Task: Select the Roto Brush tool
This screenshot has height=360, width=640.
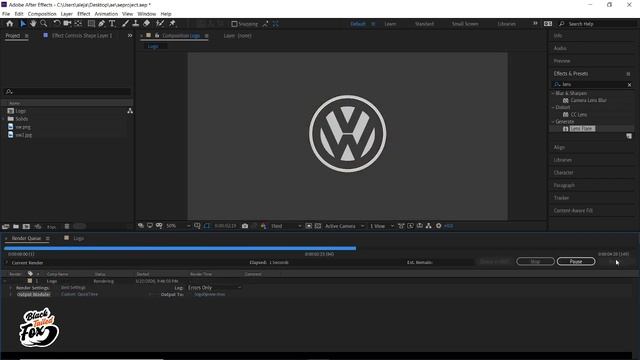Action: point(160,24)
